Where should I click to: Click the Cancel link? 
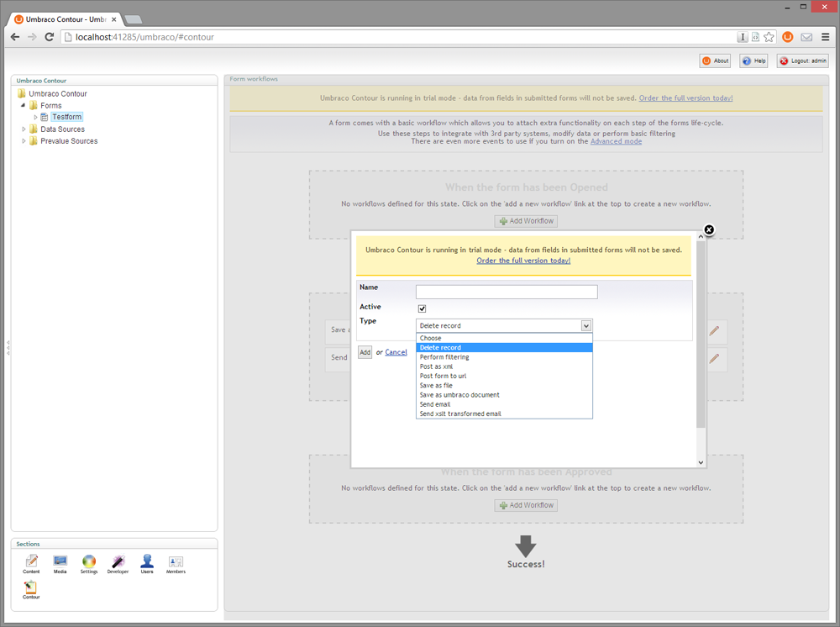(x=396, y=352)
